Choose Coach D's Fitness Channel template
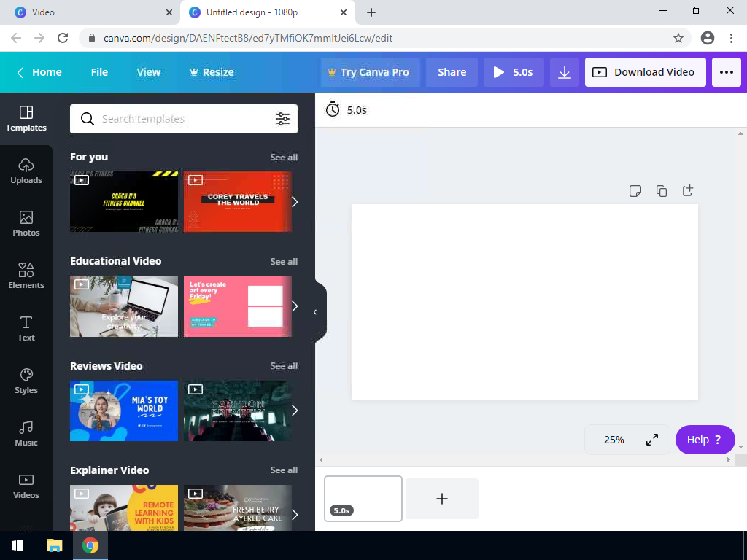 [124, 201]
